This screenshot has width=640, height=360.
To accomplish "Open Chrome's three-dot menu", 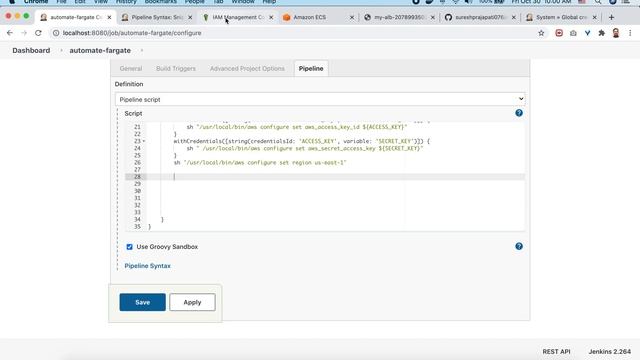I will (x=630, y=33).
